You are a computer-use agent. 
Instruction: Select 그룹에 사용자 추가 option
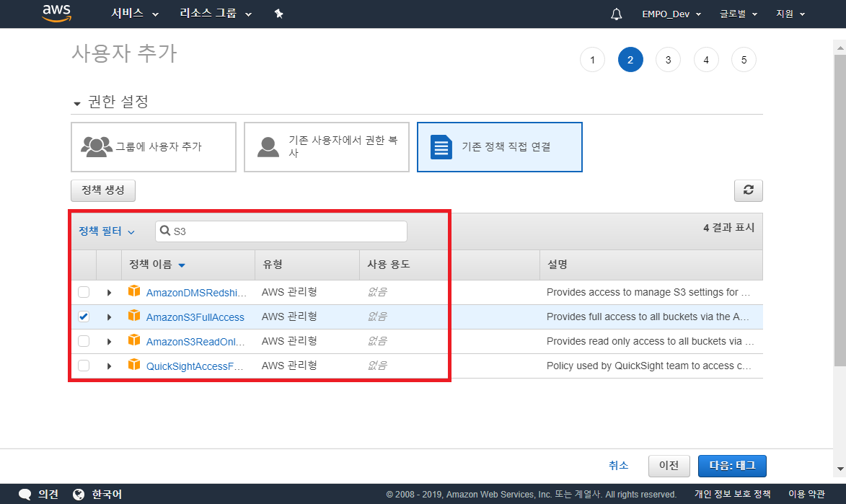point(154,147)
